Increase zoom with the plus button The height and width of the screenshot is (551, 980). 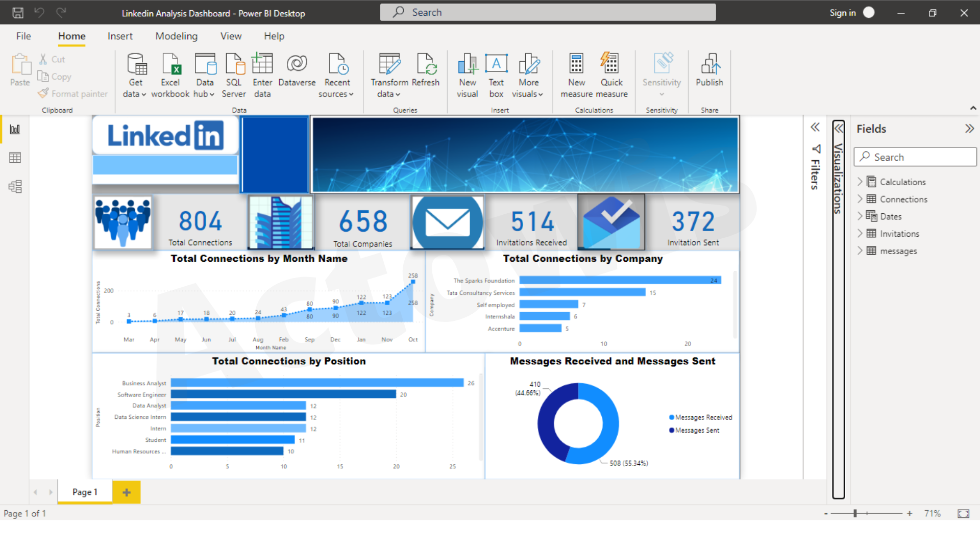click(910, 513)
